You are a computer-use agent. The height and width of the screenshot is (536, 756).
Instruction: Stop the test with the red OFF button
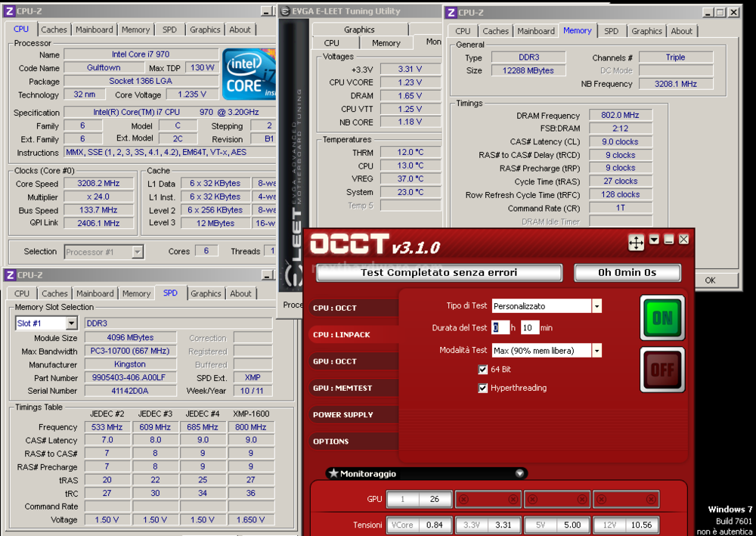[662, 370]
